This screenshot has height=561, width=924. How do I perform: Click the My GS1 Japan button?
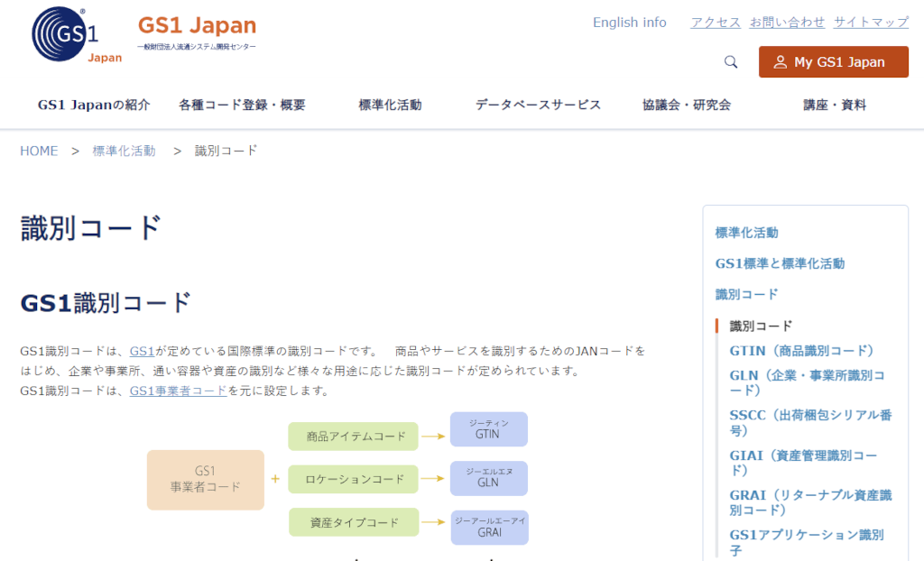point(833,62)
